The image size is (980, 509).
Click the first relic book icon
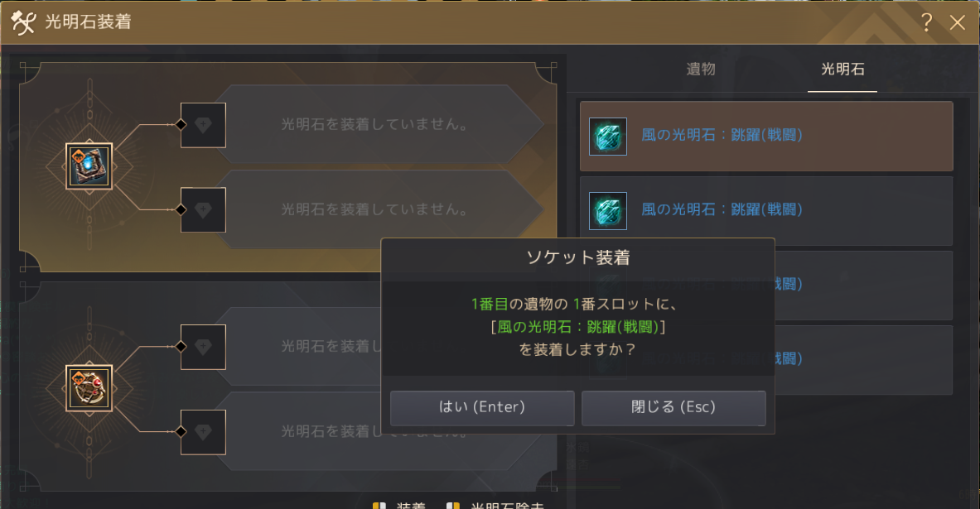coord(89,166)
